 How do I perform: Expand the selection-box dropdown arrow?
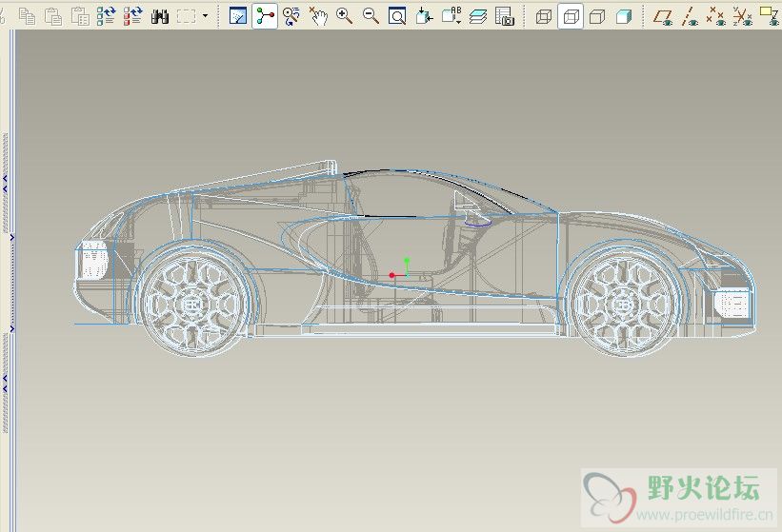coord(205,16)
